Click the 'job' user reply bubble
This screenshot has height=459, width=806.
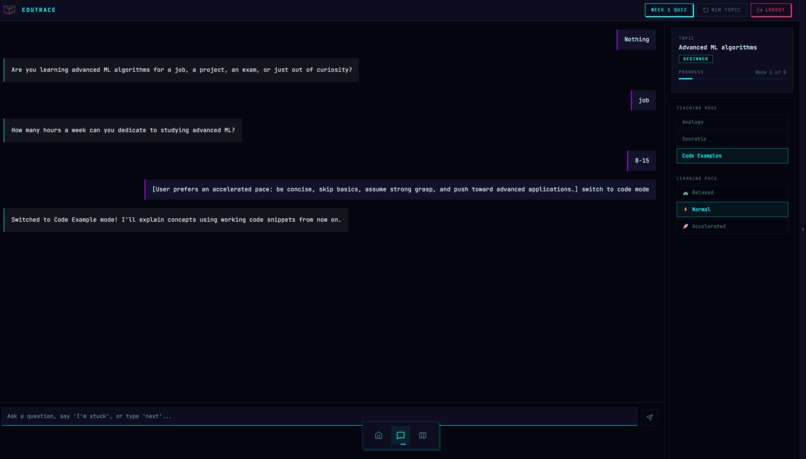click(x=643, y=100)
